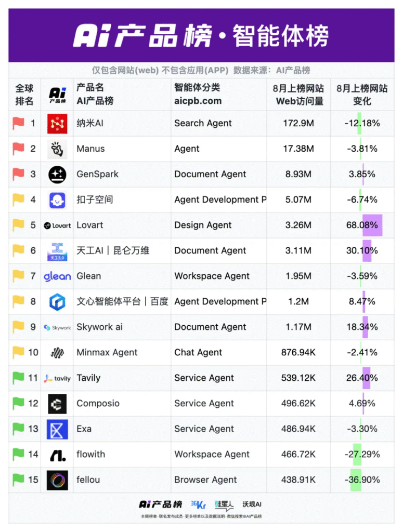Viewport: 403px width, 532px height.
Task: Click the 全球排名 column header
Action: 24,95
